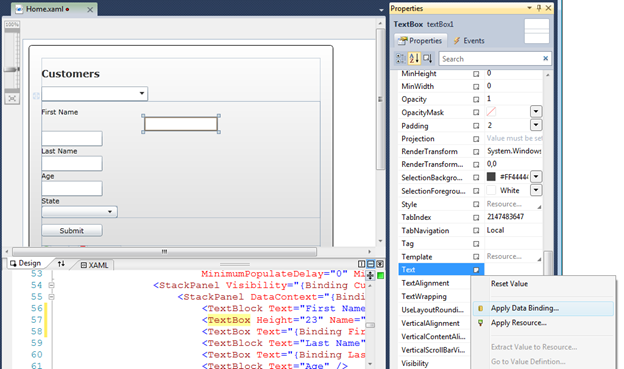
Task: Click the TabIndex value 2147483647
Action: tap(505, 217)
